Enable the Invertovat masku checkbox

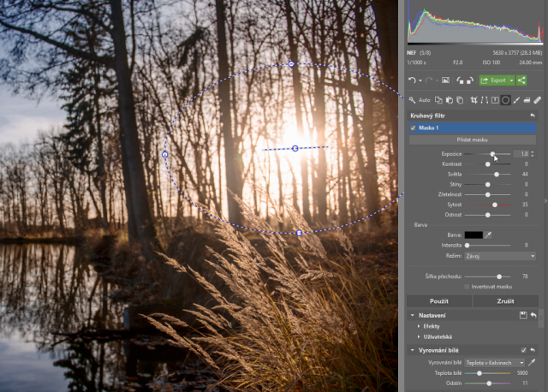point(467,287)
